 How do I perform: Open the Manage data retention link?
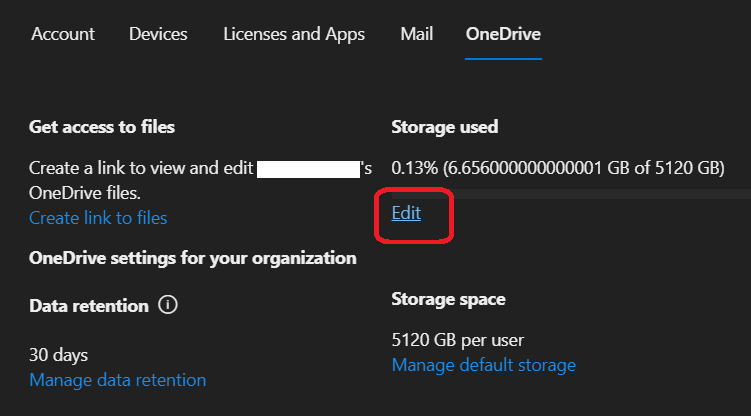coord(118,380)
